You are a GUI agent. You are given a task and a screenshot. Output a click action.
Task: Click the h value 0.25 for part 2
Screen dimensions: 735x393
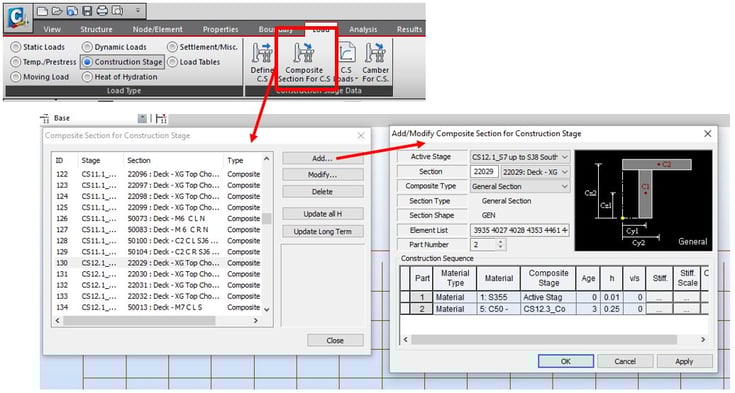pos(612,309)
